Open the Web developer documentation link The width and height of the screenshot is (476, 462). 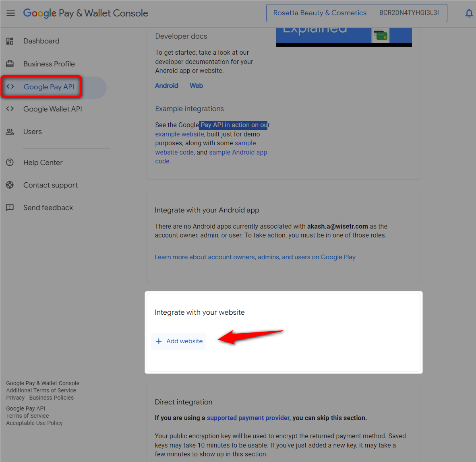(x=196, y=85)
